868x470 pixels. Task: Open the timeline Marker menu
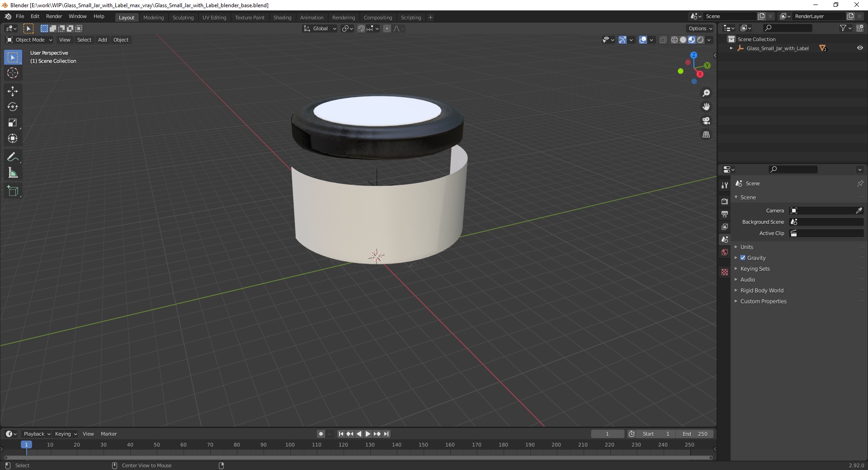point(108,434)
